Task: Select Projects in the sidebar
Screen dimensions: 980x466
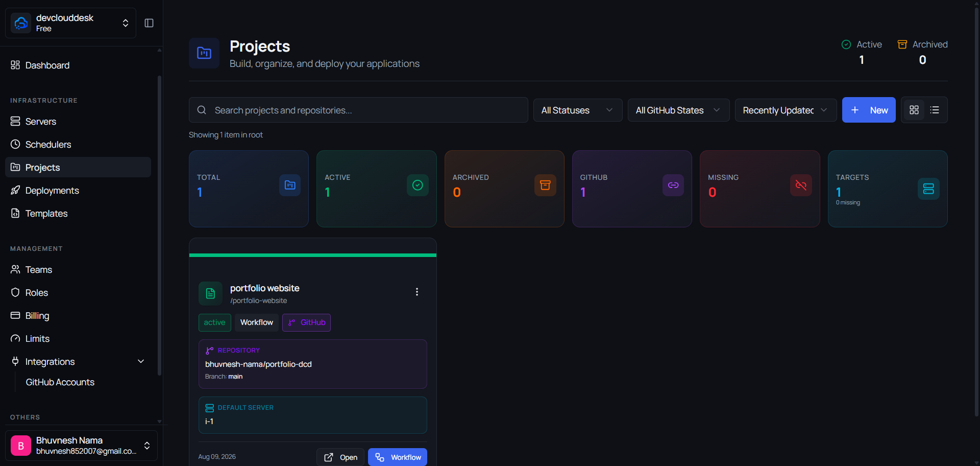Action: [78, 168]
